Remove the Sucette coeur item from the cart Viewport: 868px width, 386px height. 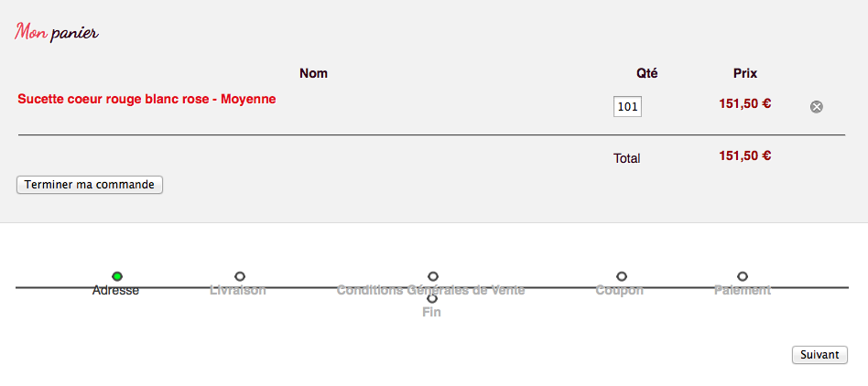816,107
